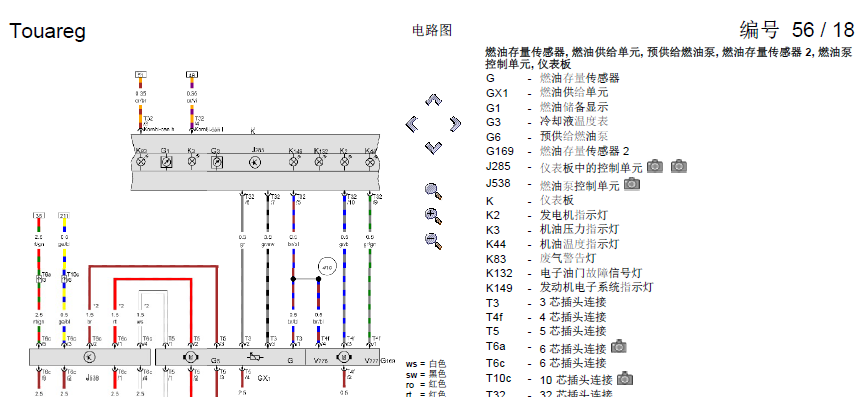The height and width of the screenshot is (397, 855).
Task: Click the K44 机油温度指示灯 entry
Action: [x=552, y=244]
